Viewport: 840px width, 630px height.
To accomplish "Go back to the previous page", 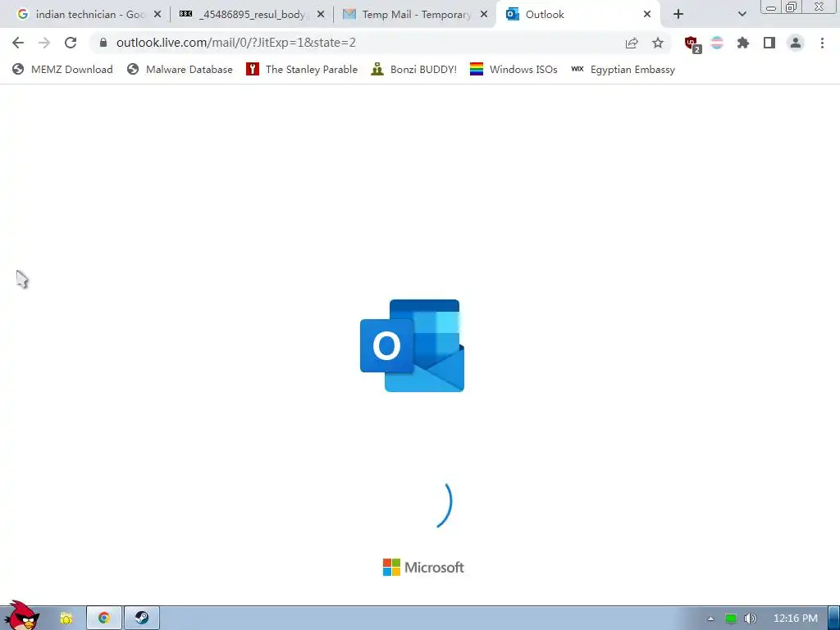I will pos(18,43).
